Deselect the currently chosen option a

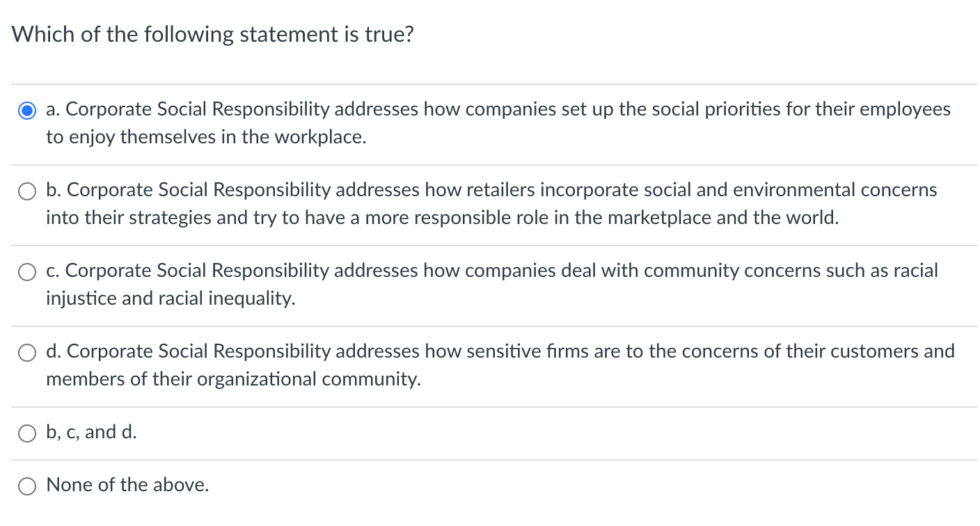pos(26,110)
